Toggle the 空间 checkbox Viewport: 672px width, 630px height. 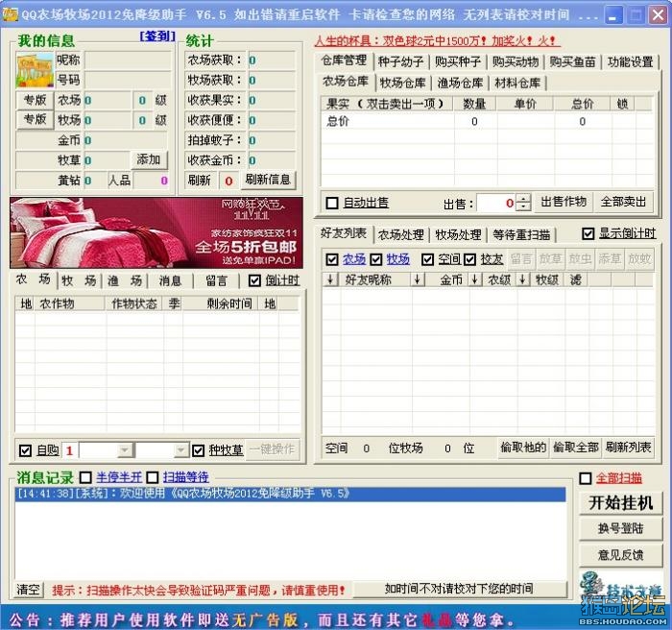tap(427, 259)
